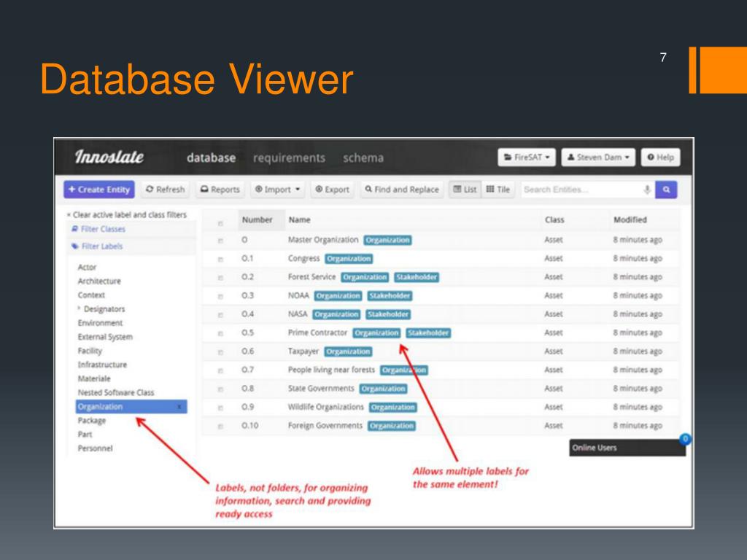Click the microphone voice search icon
Image resolution: width=747 pixels, height=560 pixels.
pos(647,190)
